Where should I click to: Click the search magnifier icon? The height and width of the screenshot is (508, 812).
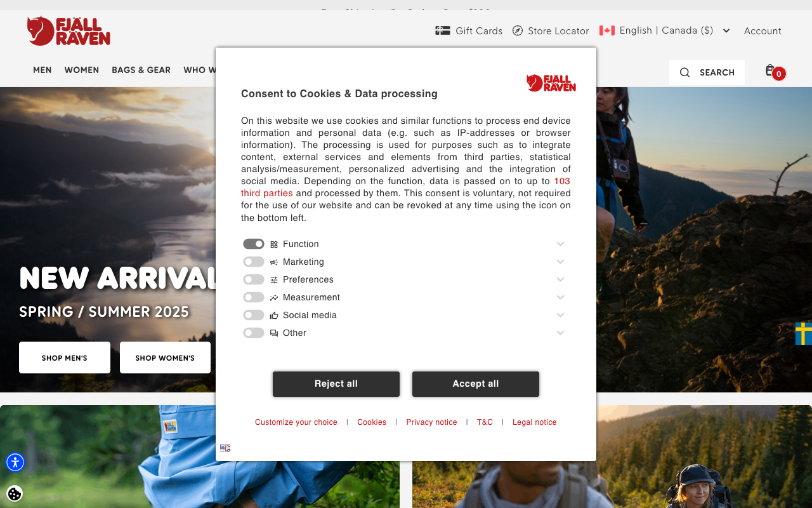tap(684, 72)
